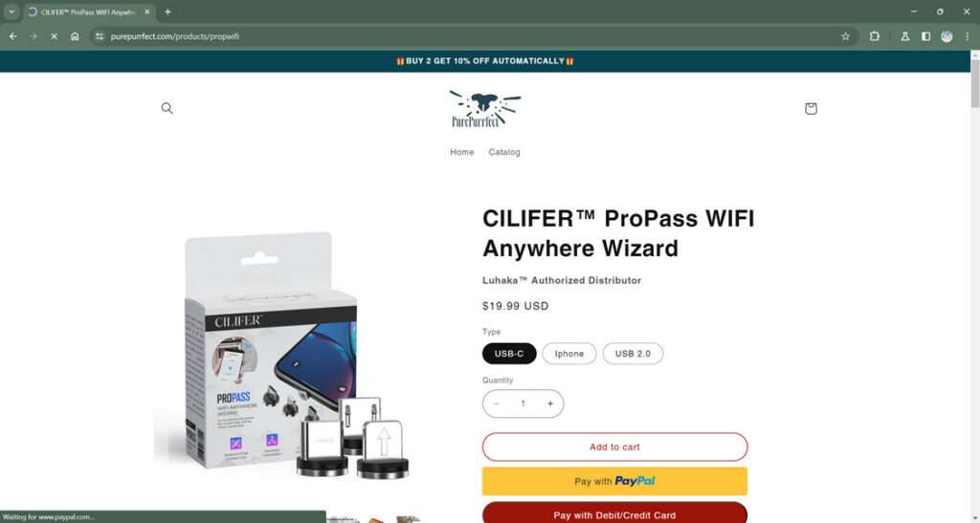Increase quantity with the plus button
The image size is (980, 523).
pos(550,403)
